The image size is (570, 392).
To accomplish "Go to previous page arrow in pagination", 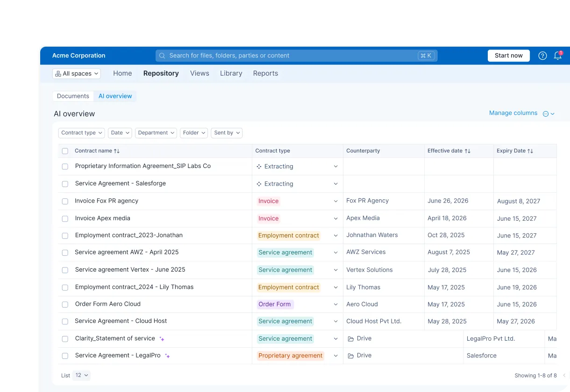I will click(564, 375).
